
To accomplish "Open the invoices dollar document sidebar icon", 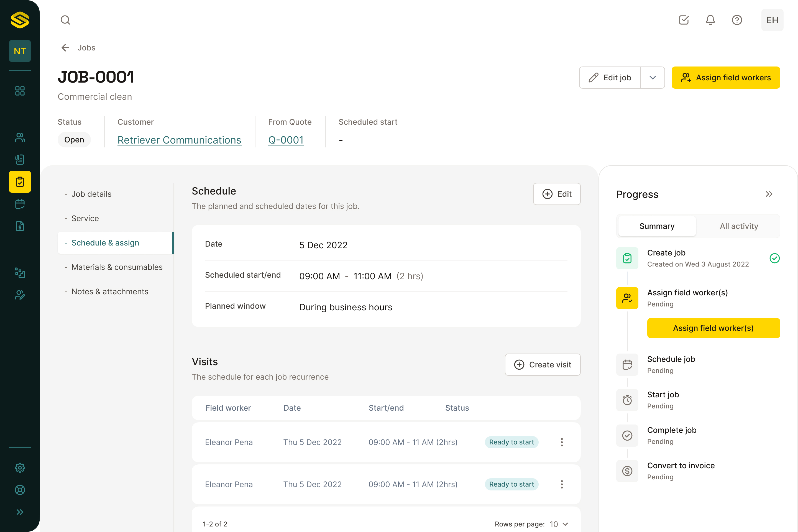I will (x=20, y=226).
